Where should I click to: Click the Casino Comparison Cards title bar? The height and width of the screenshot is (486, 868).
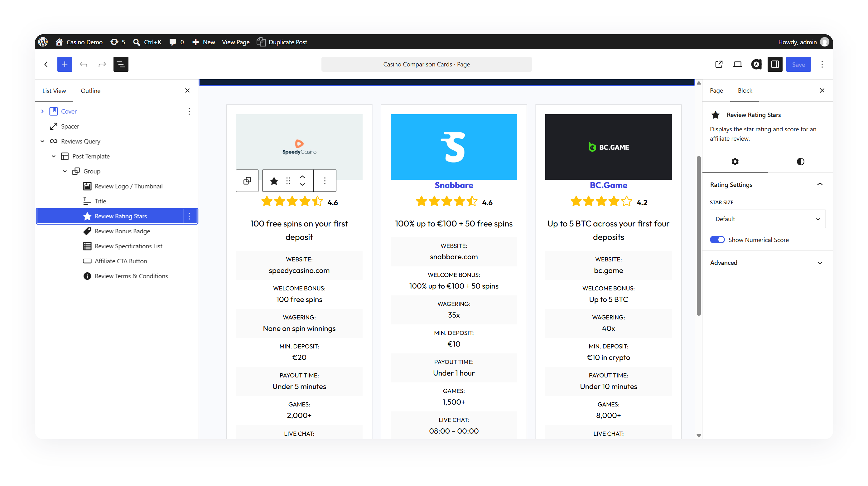[x=426, y=64]
